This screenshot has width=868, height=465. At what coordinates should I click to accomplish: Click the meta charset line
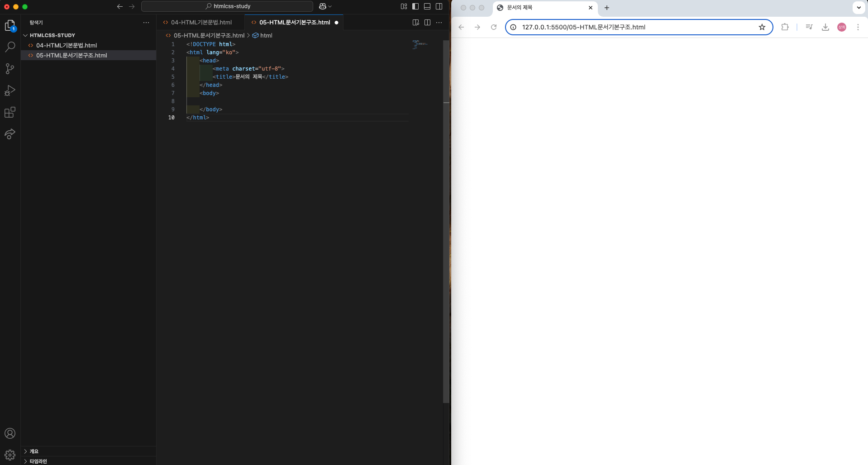point(248,69)
